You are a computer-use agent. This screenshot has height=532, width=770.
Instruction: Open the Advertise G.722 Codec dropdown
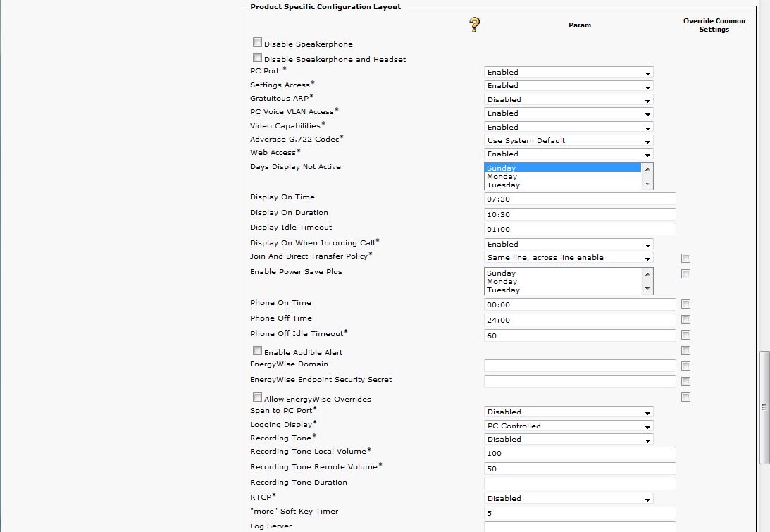pyautogui.click(x=569, y=141)
